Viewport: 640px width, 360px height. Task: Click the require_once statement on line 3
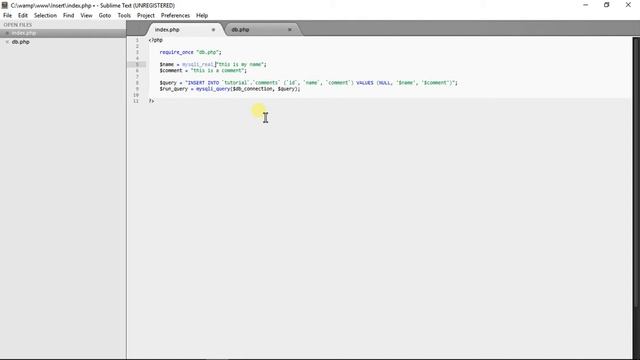coord(190,52)
